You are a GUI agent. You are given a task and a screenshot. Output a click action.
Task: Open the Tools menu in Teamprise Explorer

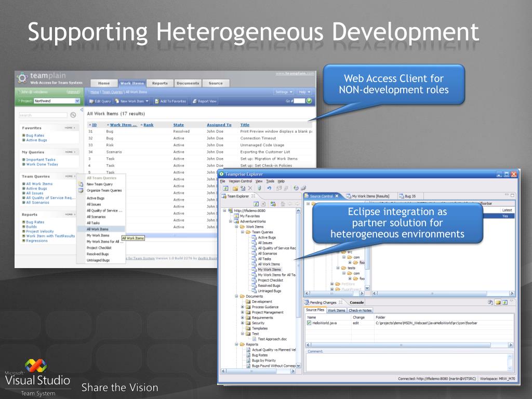point(270,181)
